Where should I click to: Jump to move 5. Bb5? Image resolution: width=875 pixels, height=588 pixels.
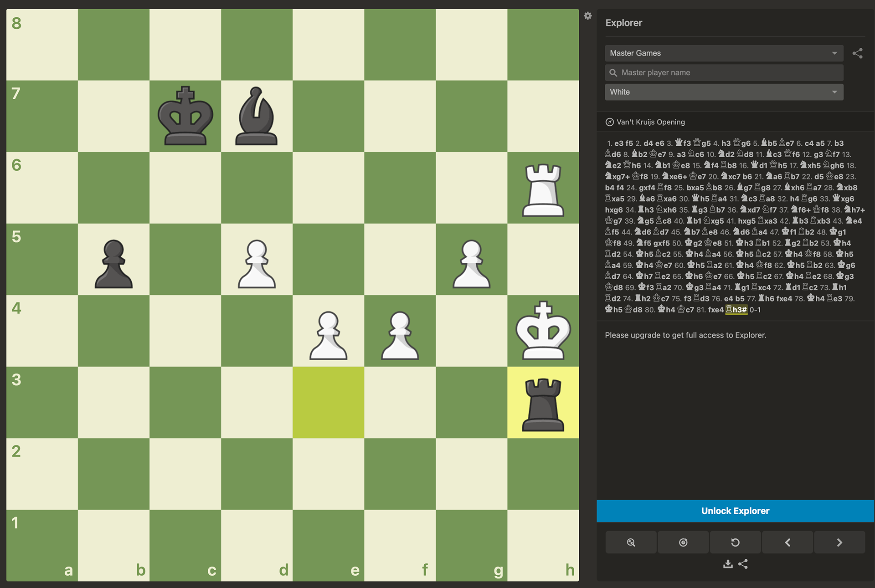click(x=769, y=143)
